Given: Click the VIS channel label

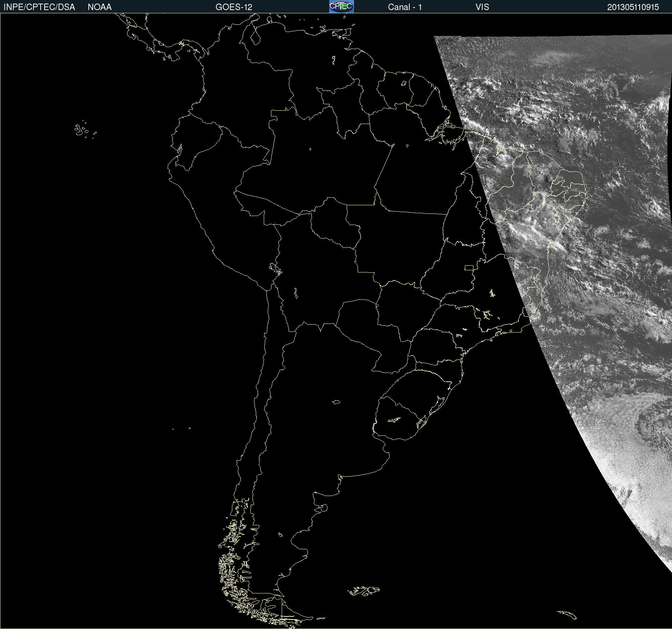Looking at the screenshot, I should click(x=482, y=7).
